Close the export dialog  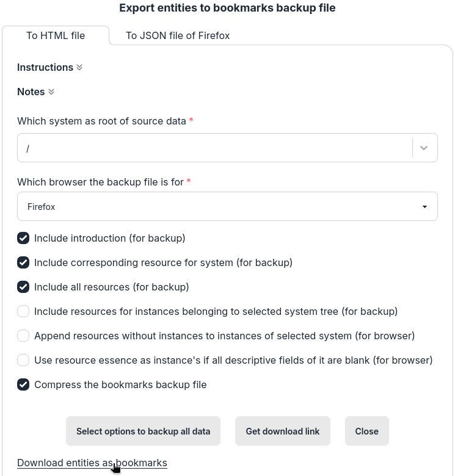coord(366,431)
